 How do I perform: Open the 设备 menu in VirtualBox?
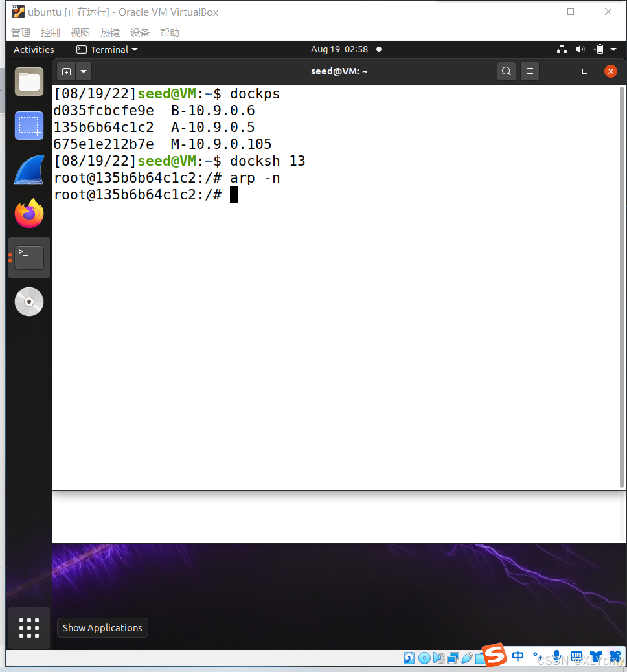(140, 32)
